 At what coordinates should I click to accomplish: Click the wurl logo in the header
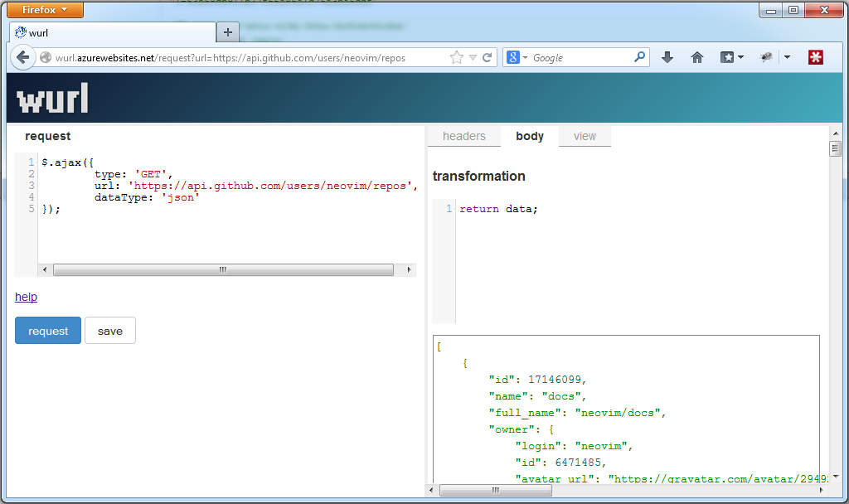(x=52, y=98)
